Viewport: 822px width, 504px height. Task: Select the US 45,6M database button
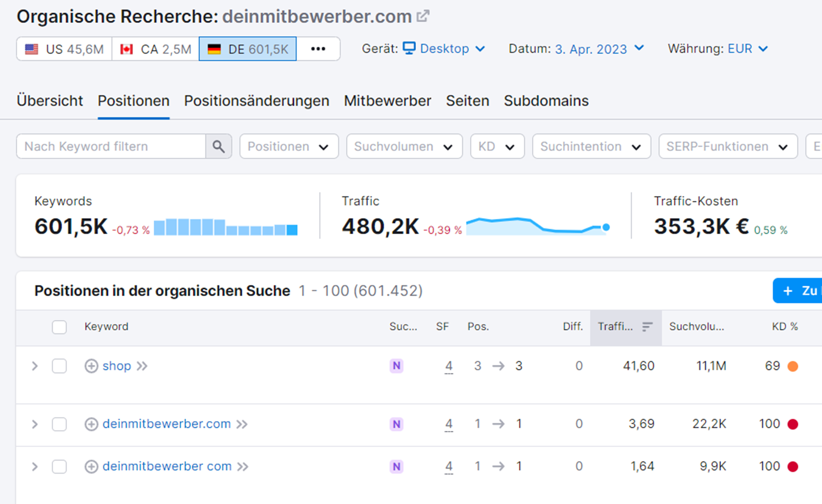(64, 49)
